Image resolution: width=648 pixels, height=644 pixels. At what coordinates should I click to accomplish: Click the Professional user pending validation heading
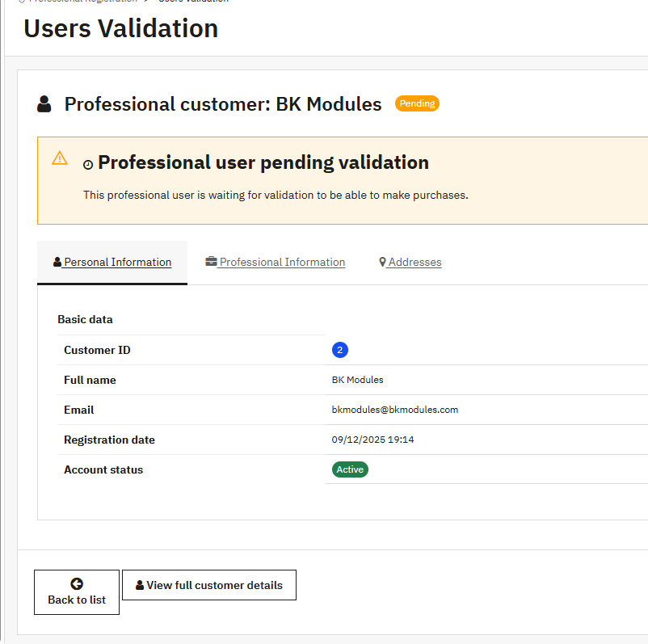coord(263,162)
